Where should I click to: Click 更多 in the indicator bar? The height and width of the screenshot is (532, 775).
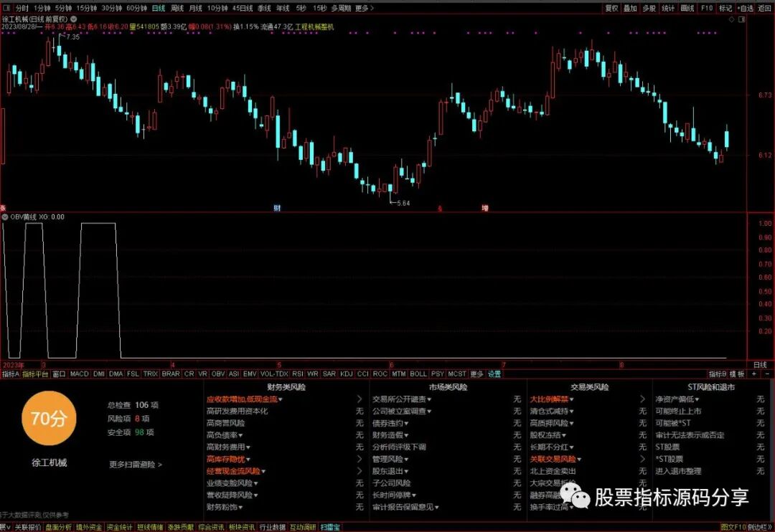click(x=477, y=374)
